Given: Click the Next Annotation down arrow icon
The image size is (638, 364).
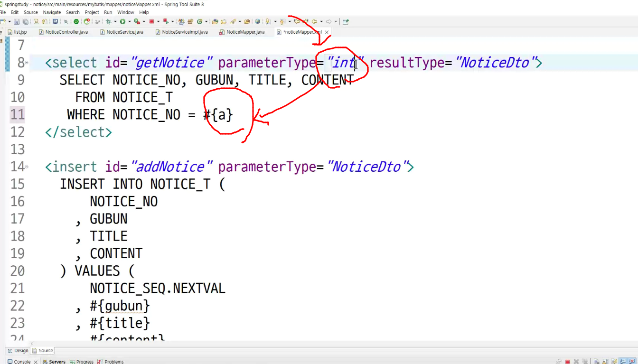Looking at the screenshot, I should tap(268, 21).
